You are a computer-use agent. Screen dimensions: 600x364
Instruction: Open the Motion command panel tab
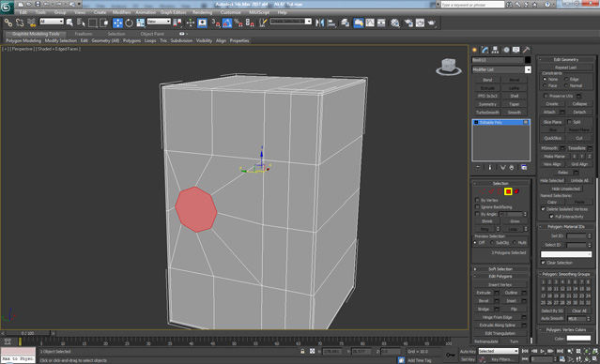[x=506, y=50]
